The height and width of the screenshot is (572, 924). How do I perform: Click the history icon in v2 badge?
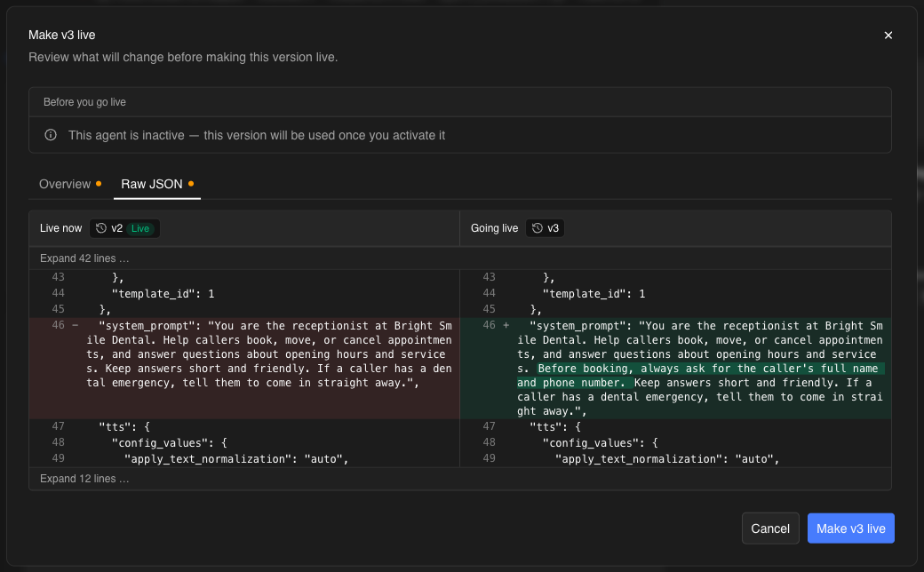101,228
